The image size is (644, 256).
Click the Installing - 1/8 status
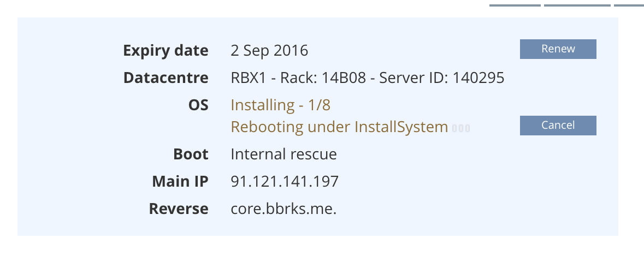pos(280,105)
